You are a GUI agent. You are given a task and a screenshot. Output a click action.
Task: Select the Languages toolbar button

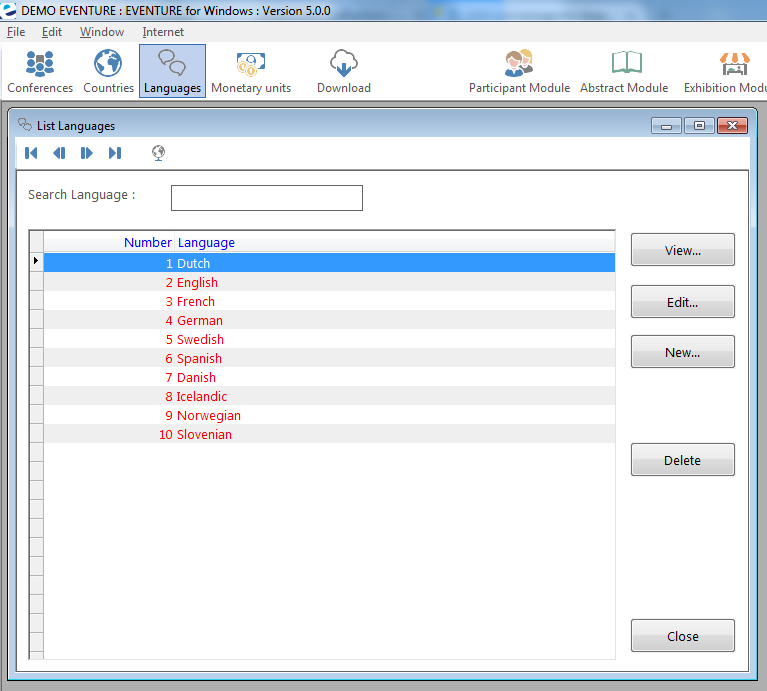(x=172, y=71)
